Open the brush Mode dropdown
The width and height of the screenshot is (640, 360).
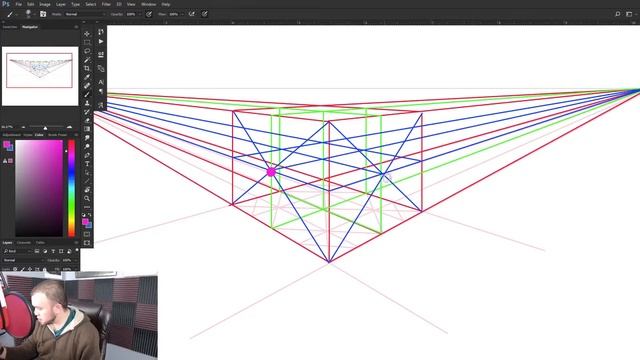click(85, 14)
